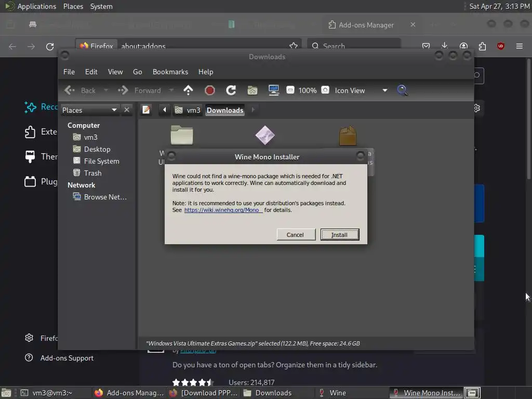Select the Downloads path bar button
The height and width of the screenshot is (399, 532).
click(225, 110)
